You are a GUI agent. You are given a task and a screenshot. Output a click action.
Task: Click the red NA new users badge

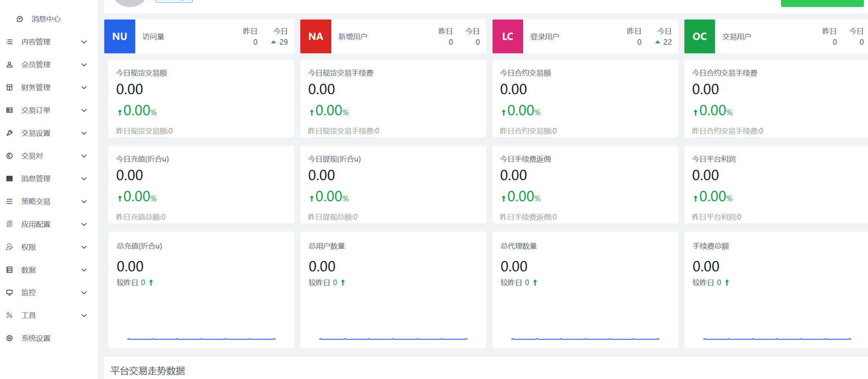[x=315, y=36]
